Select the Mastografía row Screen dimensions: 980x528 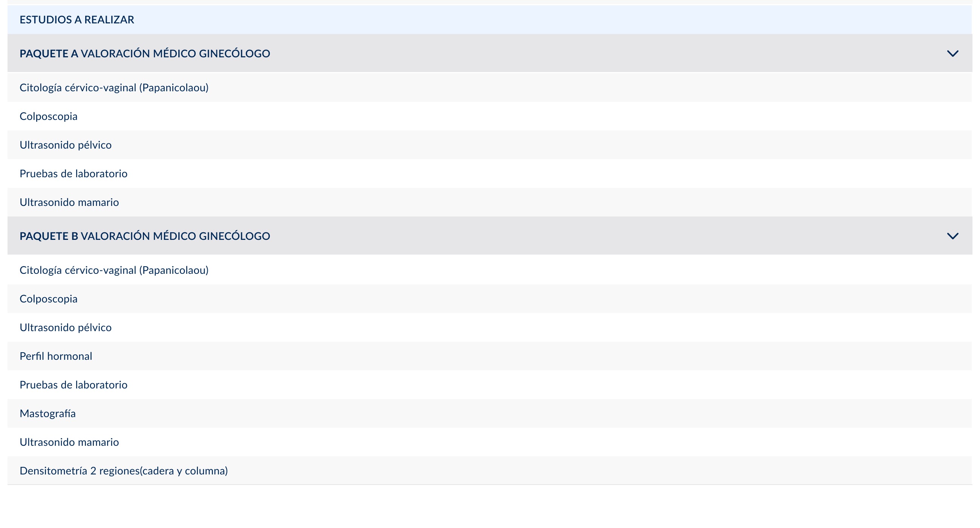pos(490,413)
